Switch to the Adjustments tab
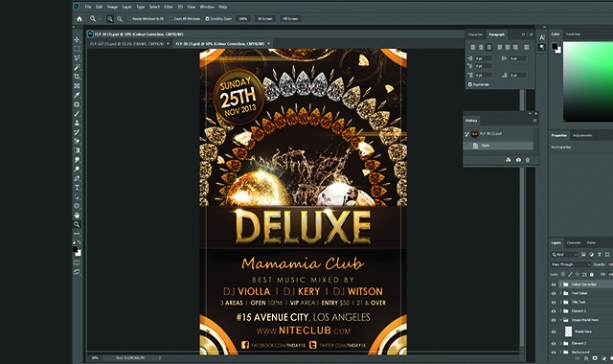 coord(582,135)
